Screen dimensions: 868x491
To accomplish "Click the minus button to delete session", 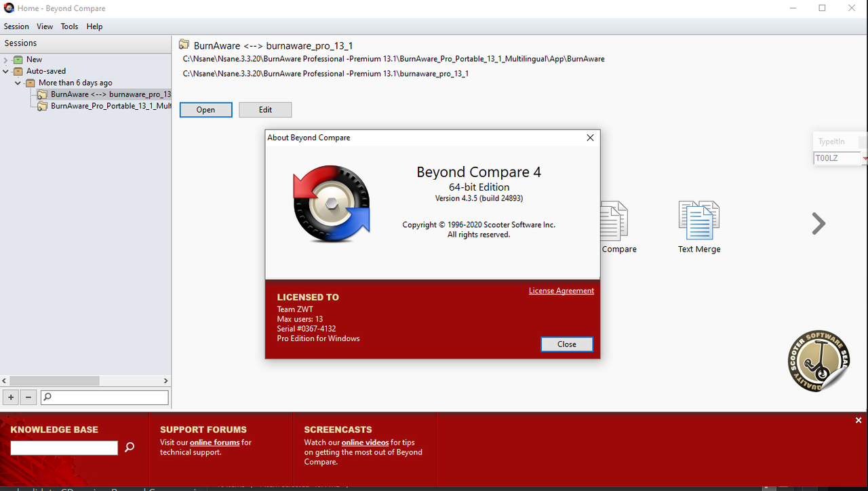I will point(28,397).
